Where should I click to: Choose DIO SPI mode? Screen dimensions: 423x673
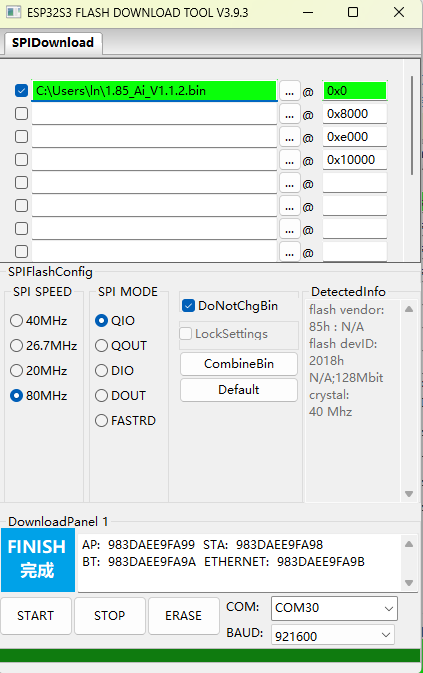point(101,370)
